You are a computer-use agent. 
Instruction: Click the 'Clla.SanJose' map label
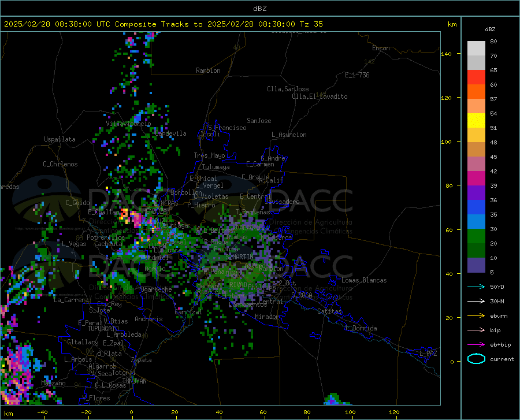tap(288, 89)
